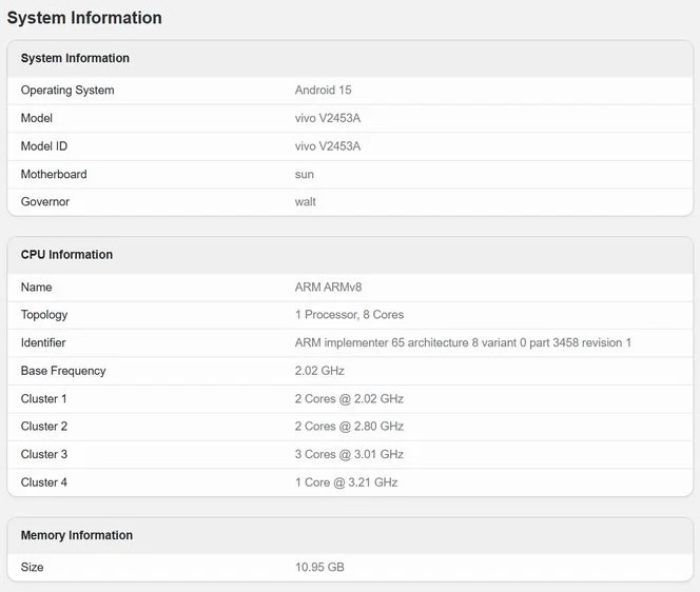
Task: Select the Base Frequency 2.02 GHz value
Action: coord(319,371)
